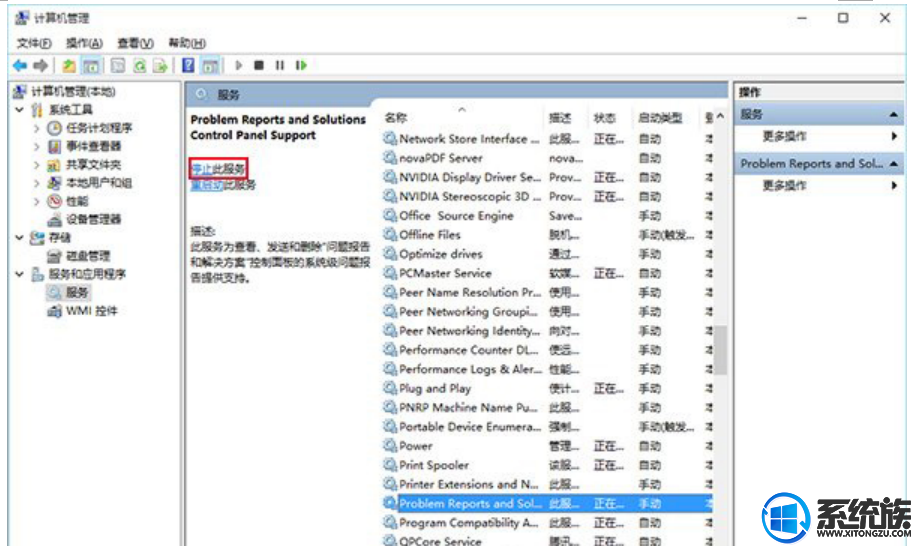The width and height of the screenshot is (911, 546).
Task: Select Network Store Interface service row
Action: (x=547, y=139)
